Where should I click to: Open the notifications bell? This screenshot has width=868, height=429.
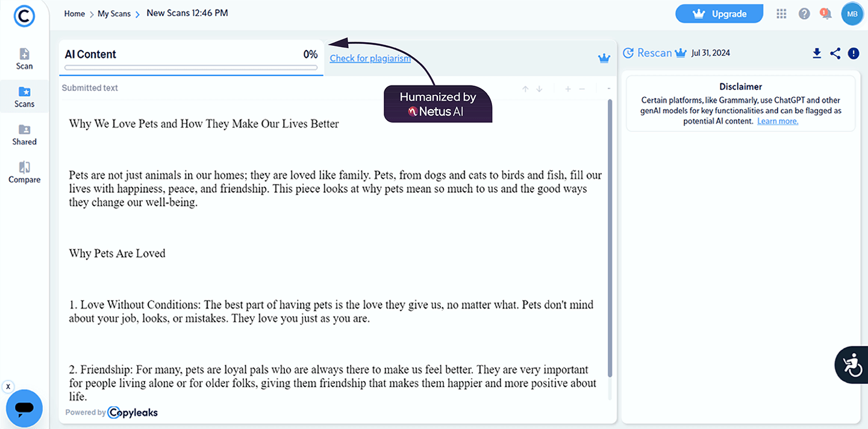point(826,14)
